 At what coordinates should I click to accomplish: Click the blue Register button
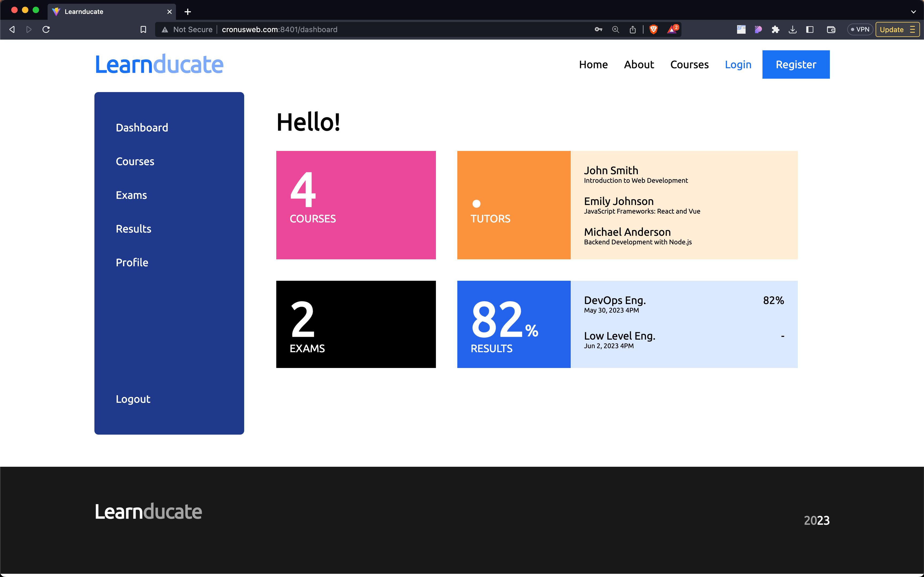[795, 64]
